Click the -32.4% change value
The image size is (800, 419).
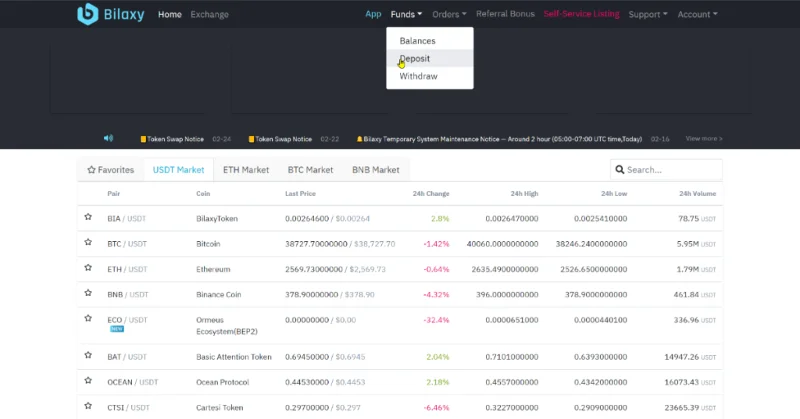coord(436,320)
